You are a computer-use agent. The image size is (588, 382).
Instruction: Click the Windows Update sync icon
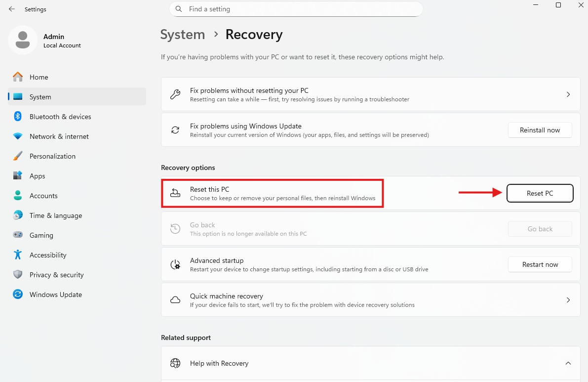(18, 295)
